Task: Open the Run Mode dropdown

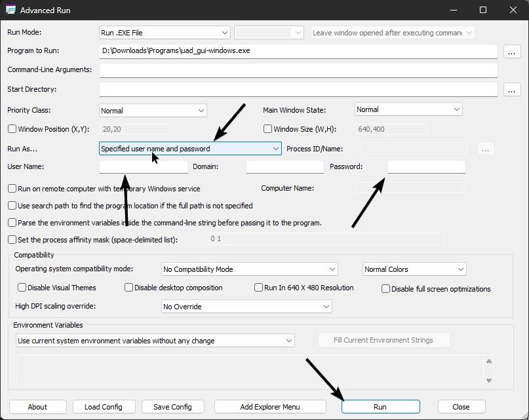Action: [165, 32]
